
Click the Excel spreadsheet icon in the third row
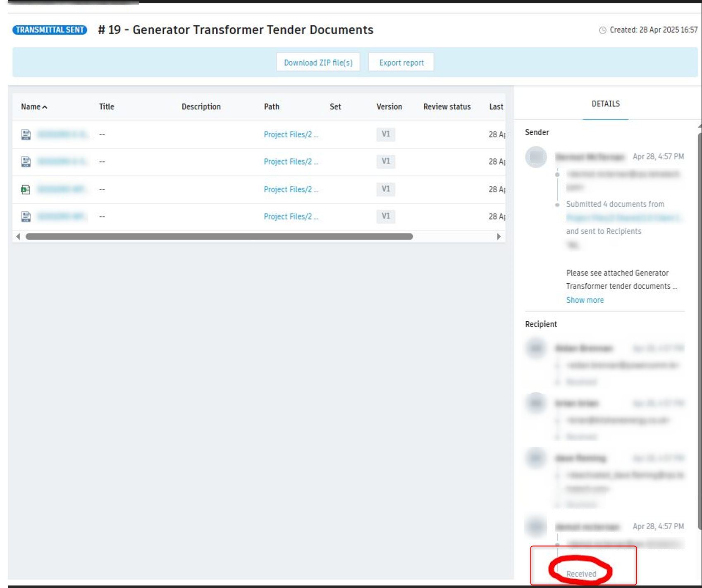coord(26,189)
